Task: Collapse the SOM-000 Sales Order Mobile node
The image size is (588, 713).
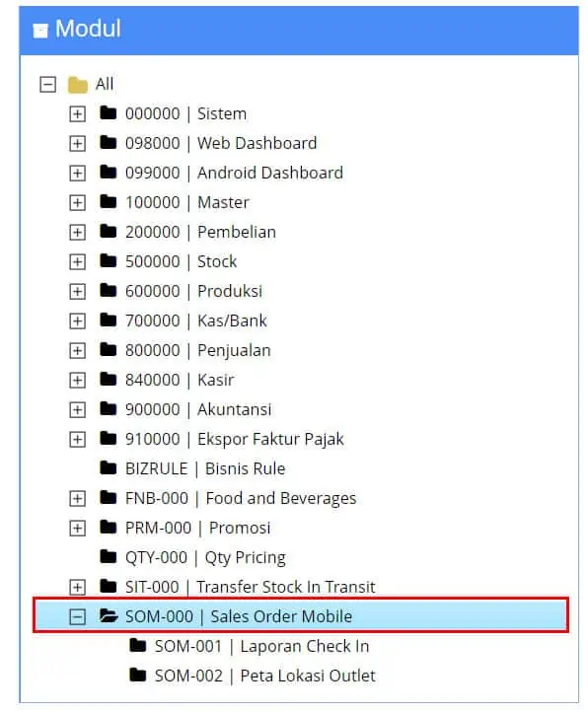Action: pos(77,617)
